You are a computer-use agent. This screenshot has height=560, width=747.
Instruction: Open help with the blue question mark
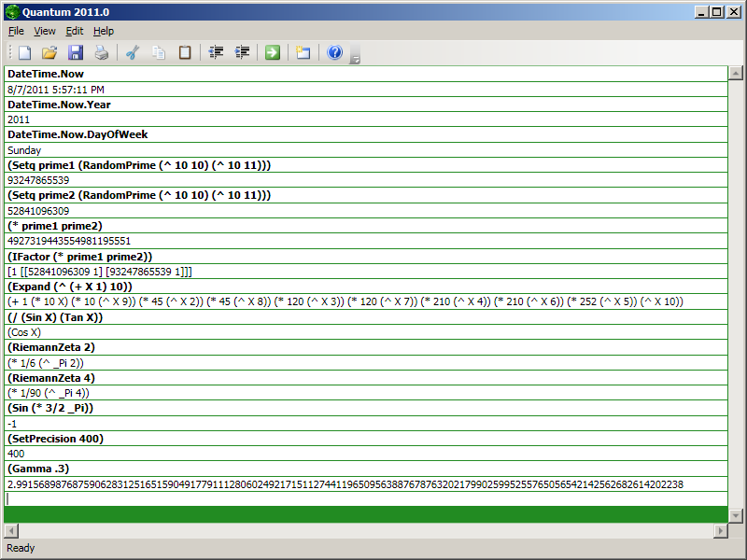335,52
